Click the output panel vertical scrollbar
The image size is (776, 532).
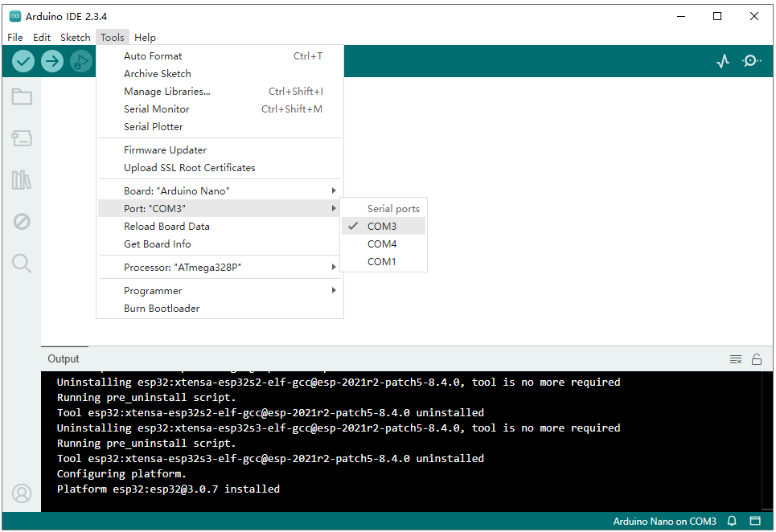click(770, 441)
